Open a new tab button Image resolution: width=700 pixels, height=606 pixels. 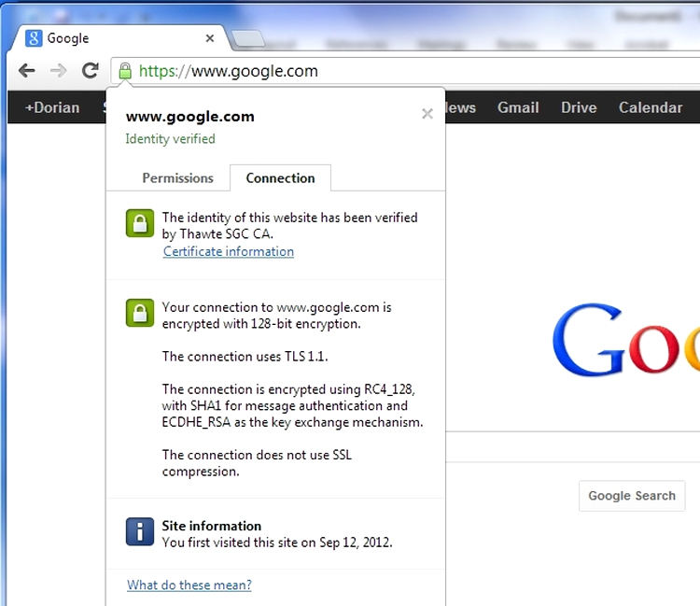(247, 39)
